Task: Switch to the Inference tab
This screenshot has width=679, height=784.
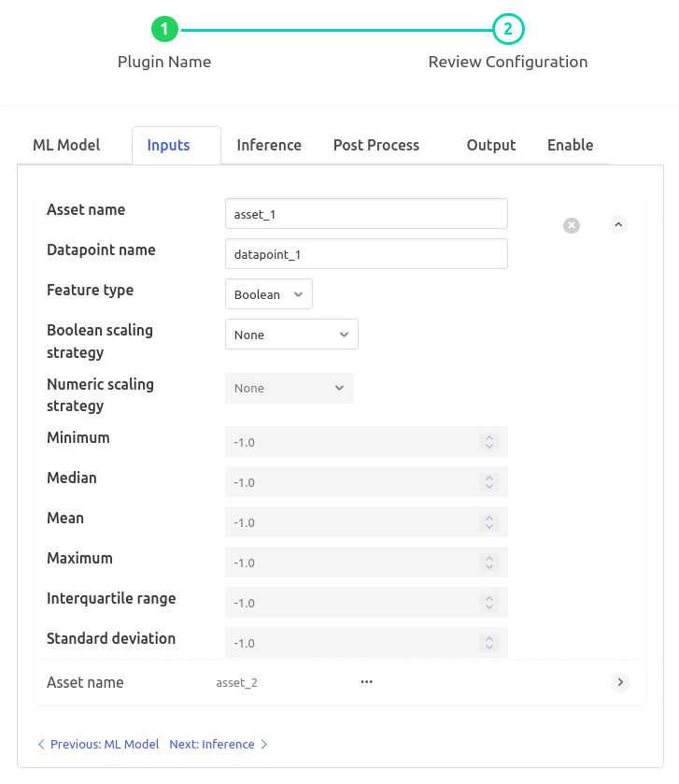Action: (269, 145)
